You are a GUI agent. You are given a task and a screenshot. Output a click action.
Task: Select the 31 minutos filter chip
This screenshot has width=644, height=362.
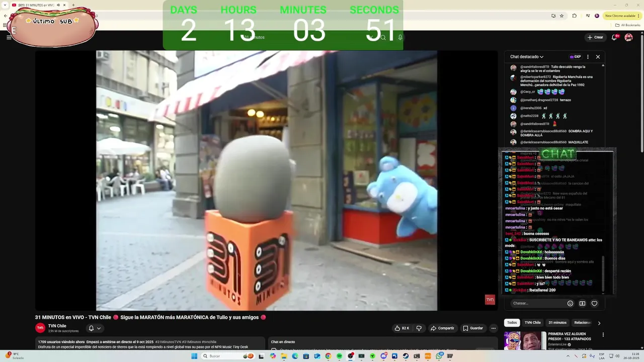tap(557, 323)
